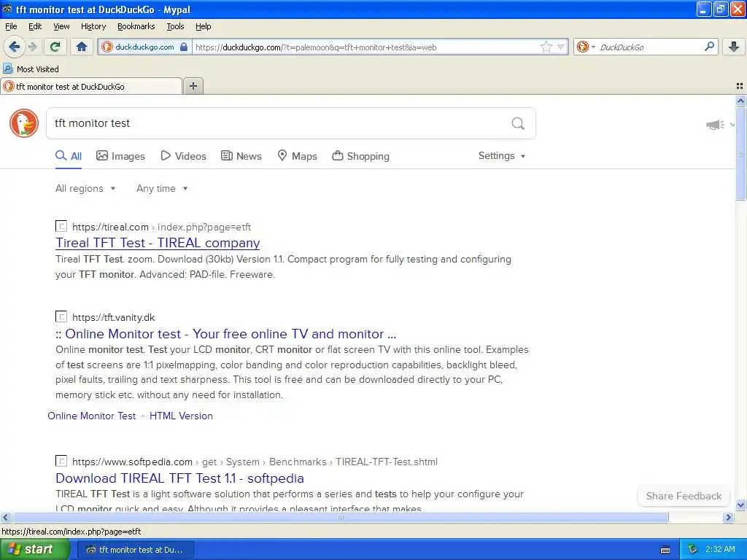The height and width of the screenshot is (560, 747).
Task: Open the Bookmarks menu
Action: pos(136,26)
